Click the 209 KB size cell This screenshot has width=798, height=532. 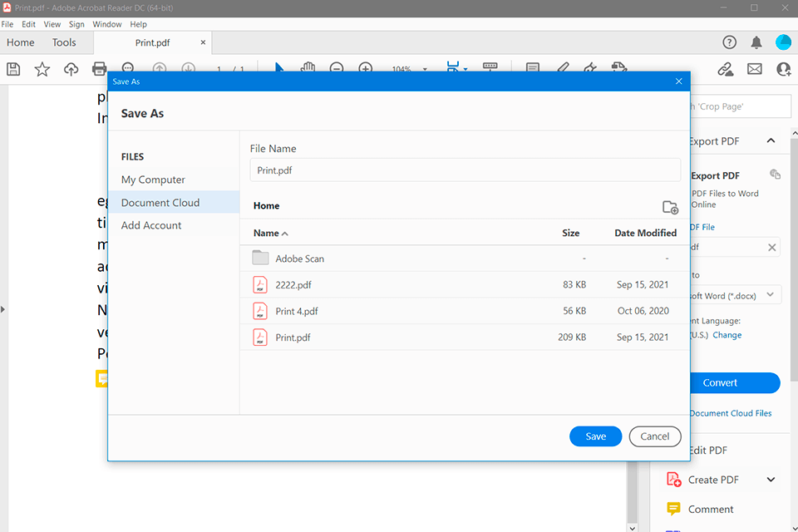click(x=572, y=337)
